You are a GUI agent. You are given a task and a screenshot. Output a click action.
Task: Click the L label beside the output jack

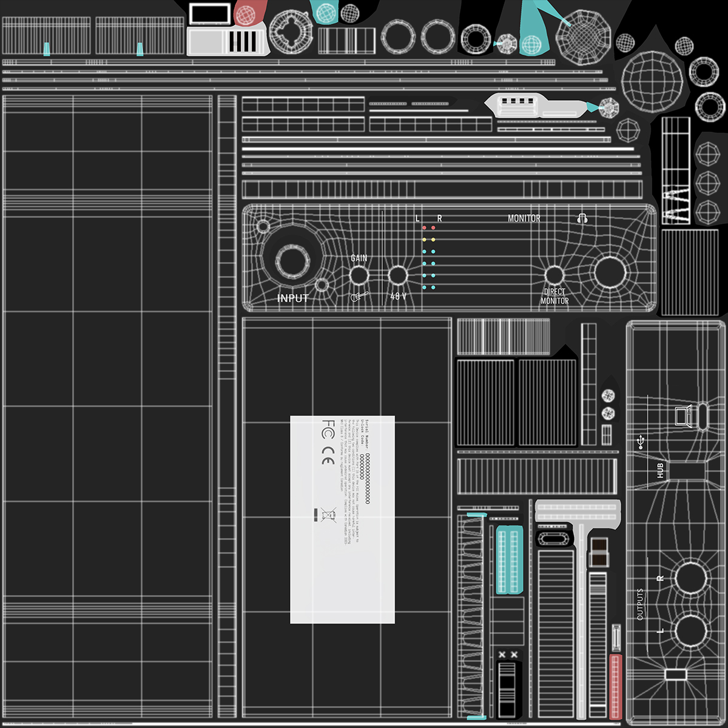pos(661,631)
